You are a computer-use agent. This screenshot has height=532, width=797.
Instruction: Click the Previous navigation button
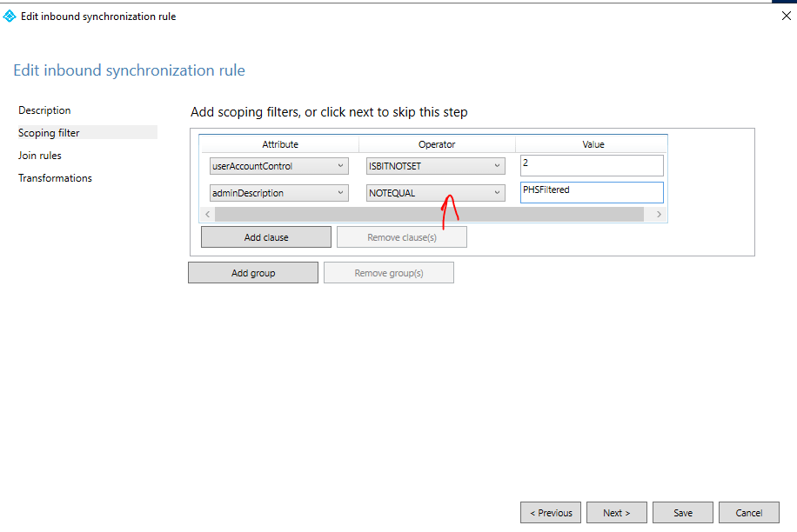(x=551, y=512)
